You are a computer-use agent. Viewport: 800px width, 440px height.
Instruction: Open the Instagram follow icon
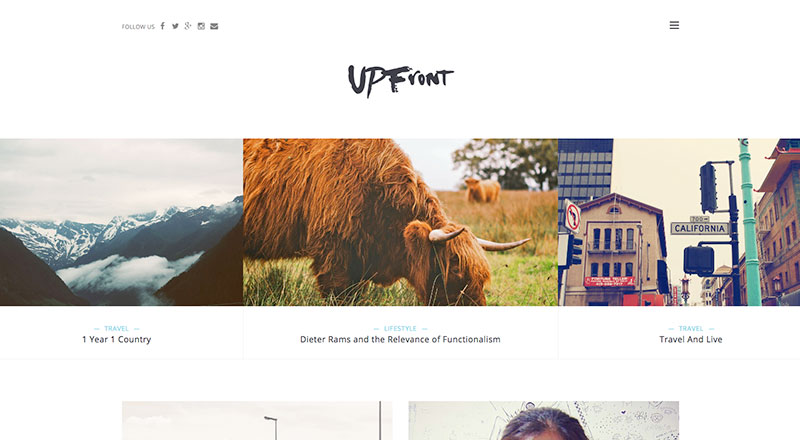pos(201,26)
